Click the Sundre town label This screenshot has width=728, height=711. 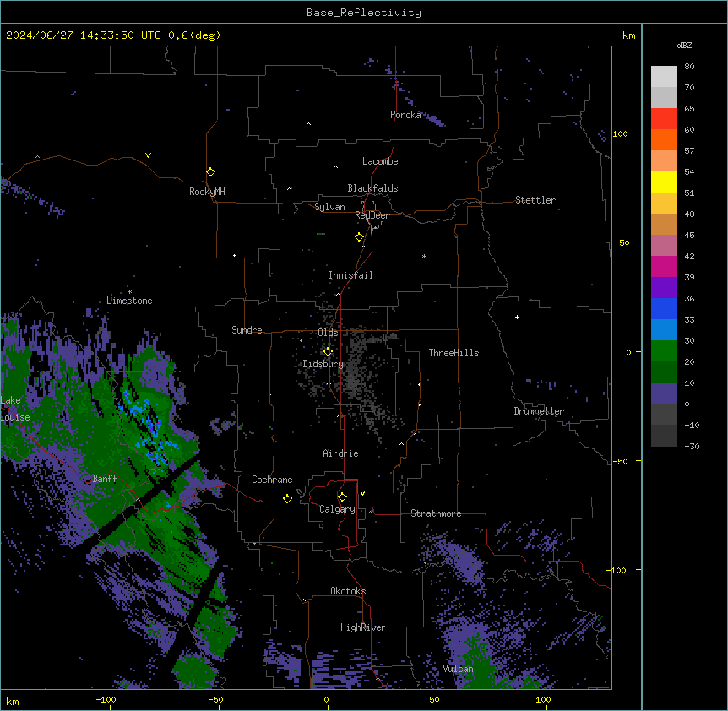pos(247,330)
